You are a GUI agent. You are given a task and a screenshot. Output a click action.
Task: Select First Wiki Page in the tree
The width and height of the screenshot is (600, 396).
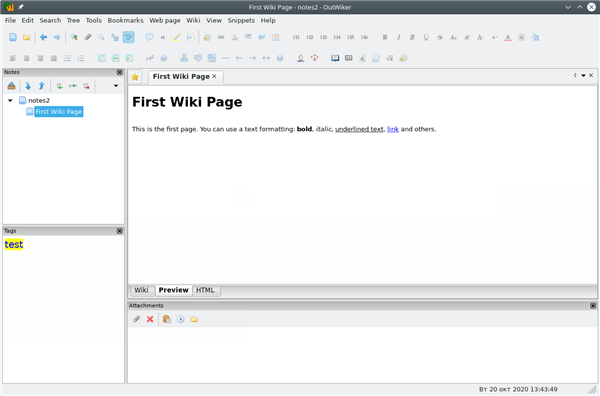point(59,112)
